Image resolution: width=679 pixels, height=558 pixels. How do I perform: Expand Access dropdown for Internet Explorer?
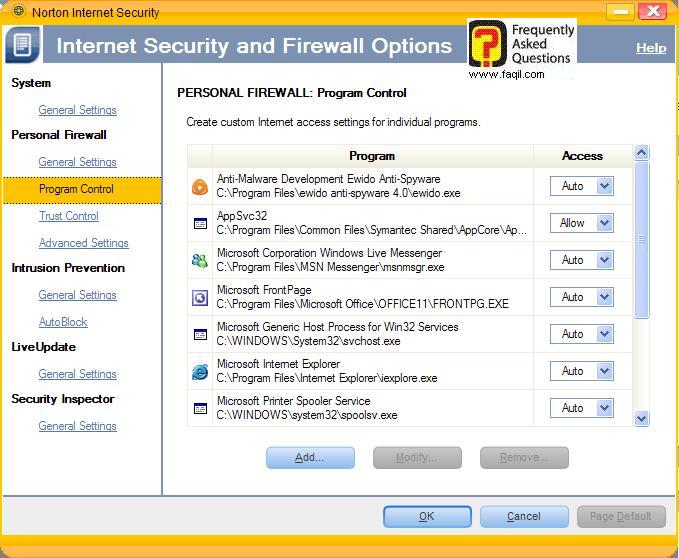coord(604,371)
